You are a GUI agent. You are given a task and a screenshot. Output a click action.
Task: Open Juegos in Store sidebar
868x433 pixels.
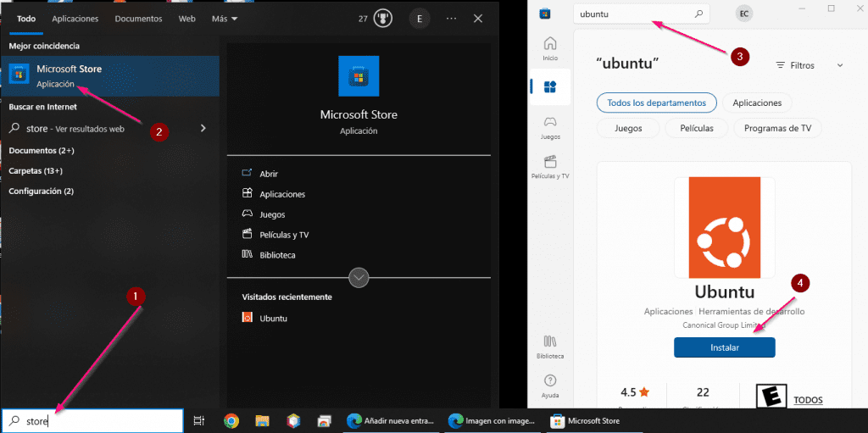[550, 128]
